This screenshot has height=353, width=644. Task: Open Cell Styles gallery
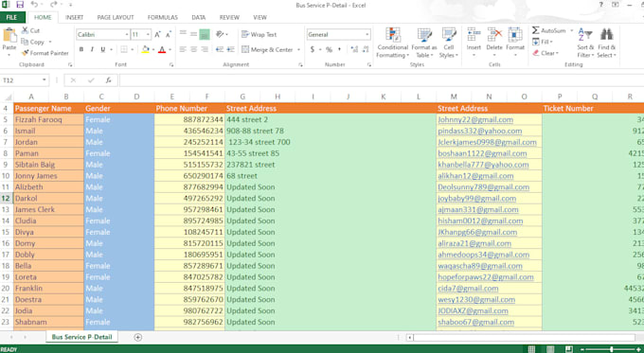(x=449, y=43)
